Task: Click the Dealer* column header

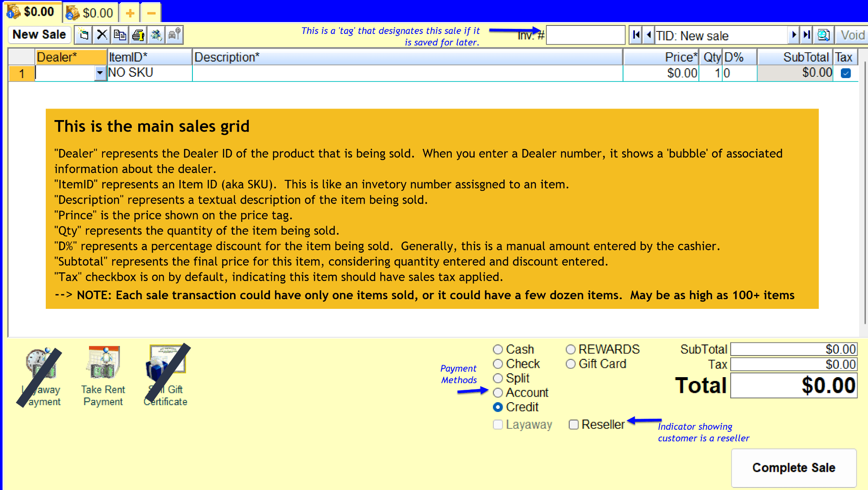Action: pyautogui.click(x=70, y=57)
